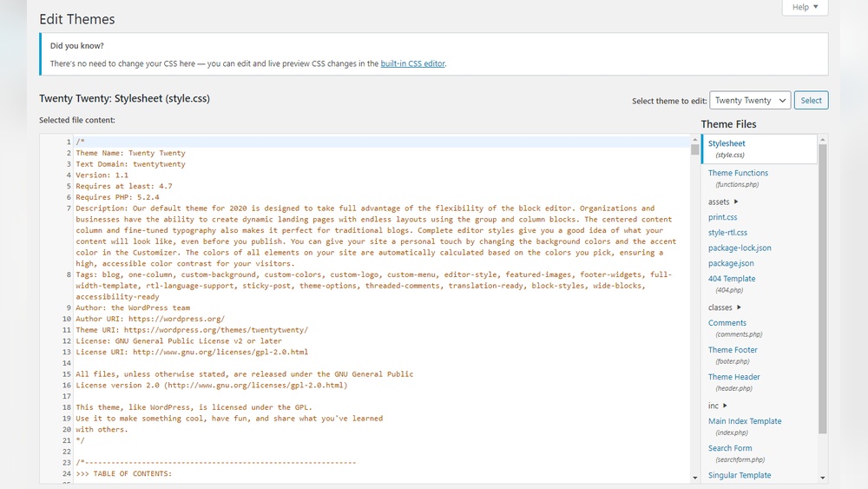
Task: Click the Select theme button
Action: click(811, 100)
